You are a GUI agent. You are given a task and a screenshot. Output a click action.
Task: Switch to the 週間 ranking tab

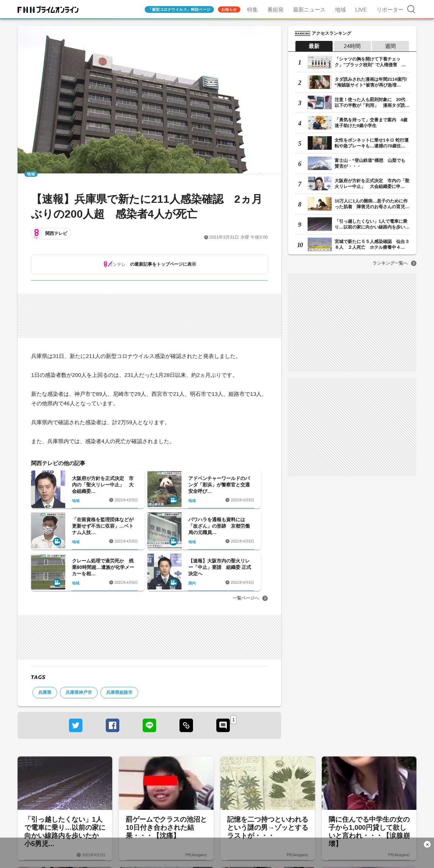pos(390,46)
